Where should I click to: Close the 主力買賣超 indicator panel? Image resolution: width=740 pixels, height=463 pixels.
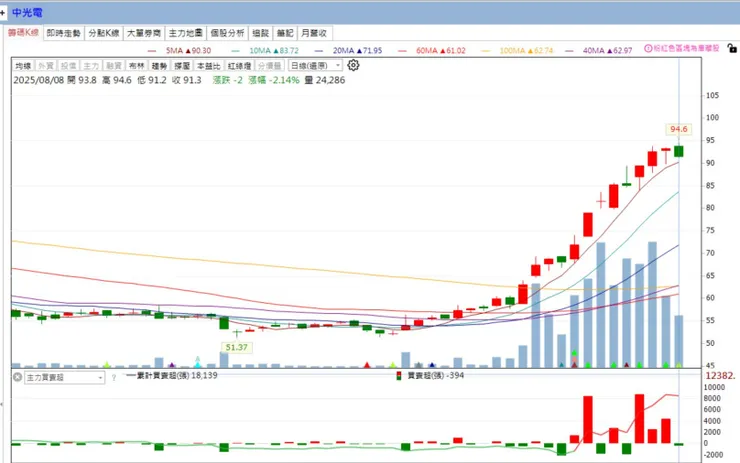[17, 377]
